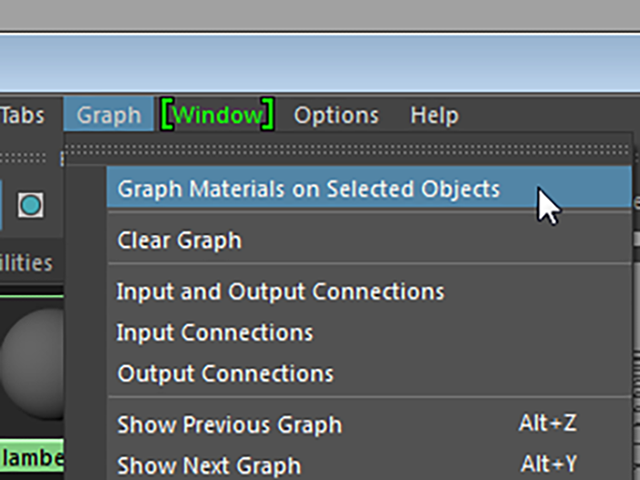Open the Options menu
The height and width of the screenshot is (480, 640).
pos(336,115)
